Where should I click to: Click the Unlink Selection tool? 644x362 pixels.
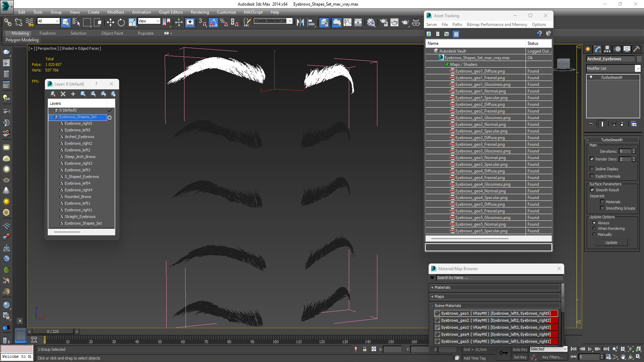[18, 22]
